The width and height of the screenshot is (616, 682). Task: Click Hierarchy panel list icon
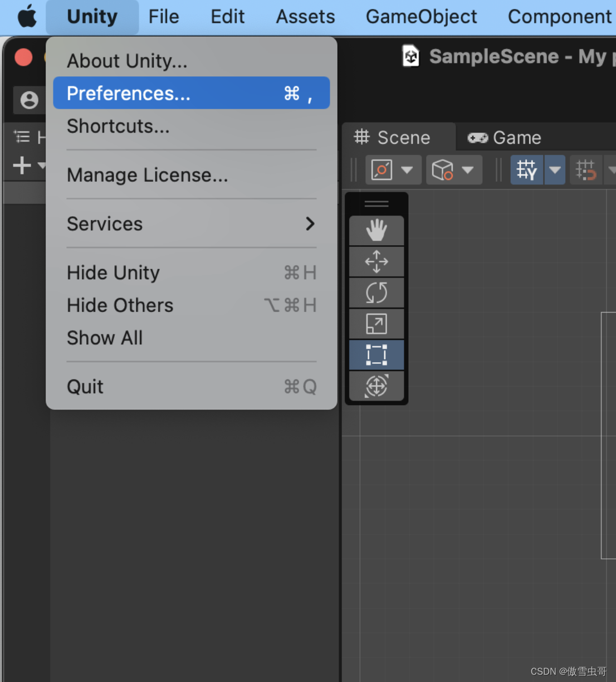(x=22, y=137)
